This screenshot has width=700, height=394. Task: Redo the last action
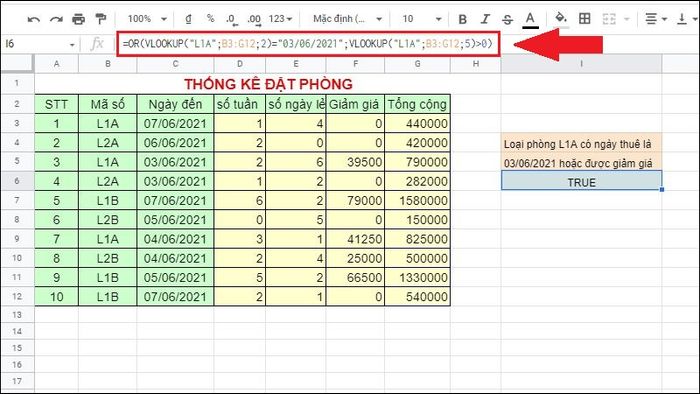point(56,19)
